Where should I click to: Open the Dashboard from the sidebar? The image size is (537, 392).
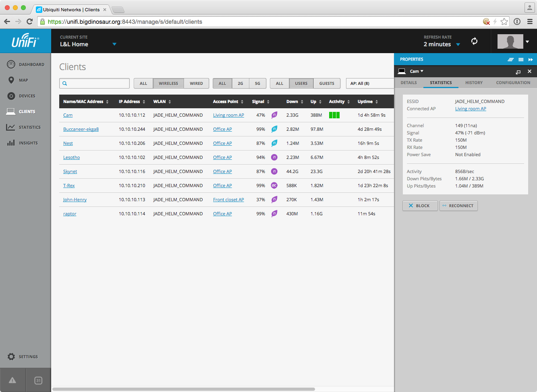pyautogui.click(x=26, y=64)
